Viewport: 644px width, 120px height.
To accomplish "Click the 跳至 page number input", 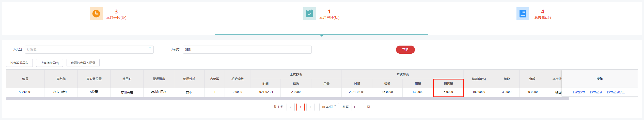I will (358, 107).
